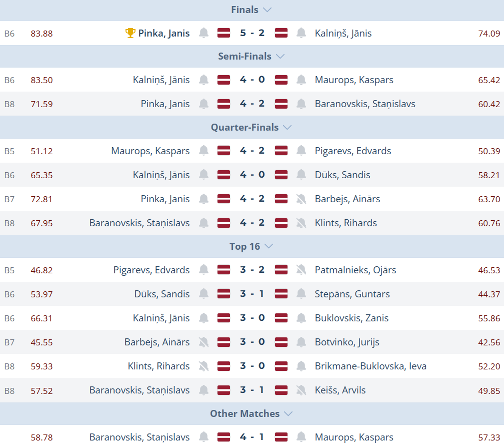Collapse the Finals section chevron

point(267,10)
